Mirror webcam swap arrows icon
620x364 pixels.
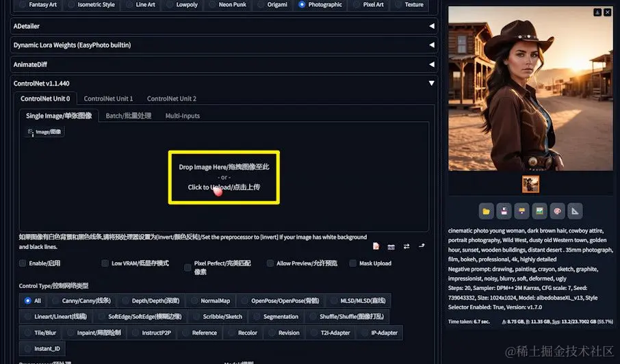coord(406,246)
